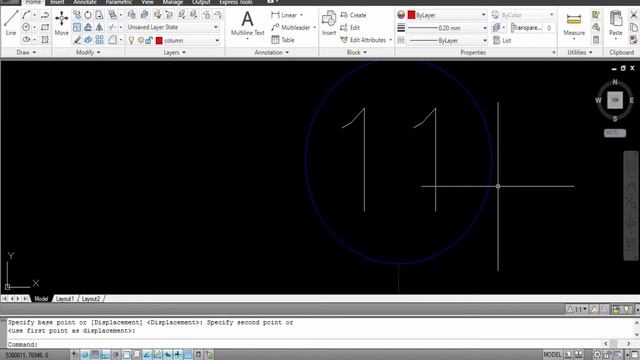Expand the Draw panel
Viewport: 640px width, 360px height.
coord(26,52)
